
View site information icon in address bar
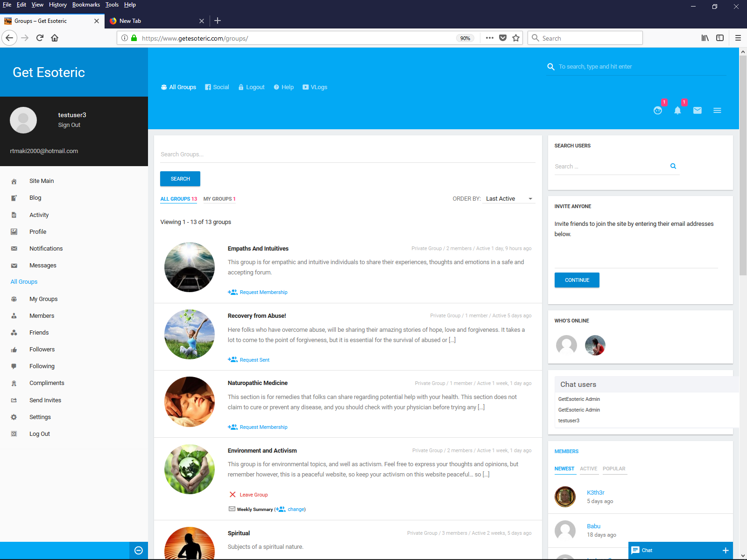point(125,38)
